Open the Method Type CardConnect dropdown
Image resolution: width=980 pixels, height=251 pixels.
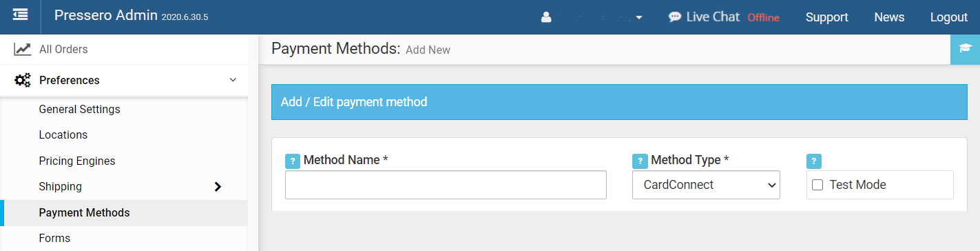[x=706, y=185]
